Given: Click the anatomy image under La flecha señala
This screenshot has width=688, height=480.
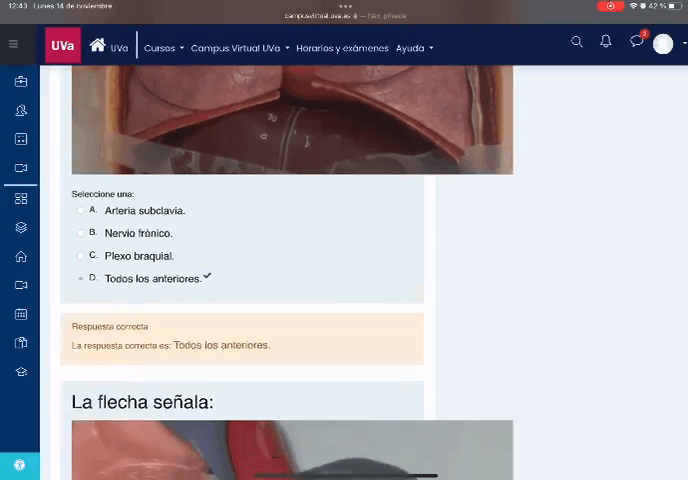Looking at the screenshot, I should [292, 450].
